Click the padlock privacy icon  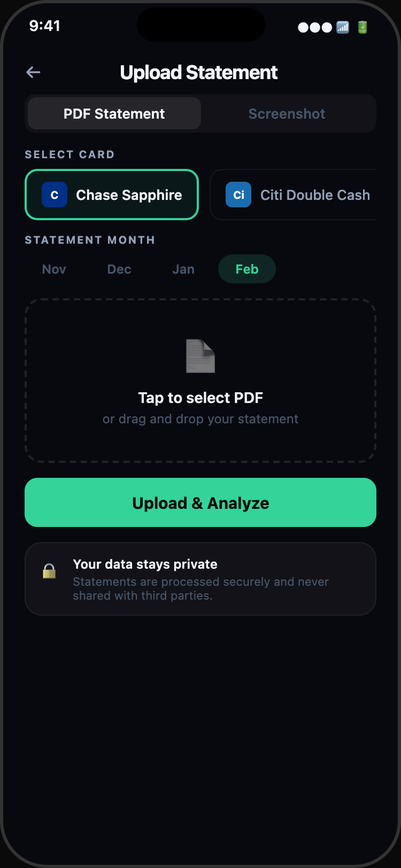point(49,571)
